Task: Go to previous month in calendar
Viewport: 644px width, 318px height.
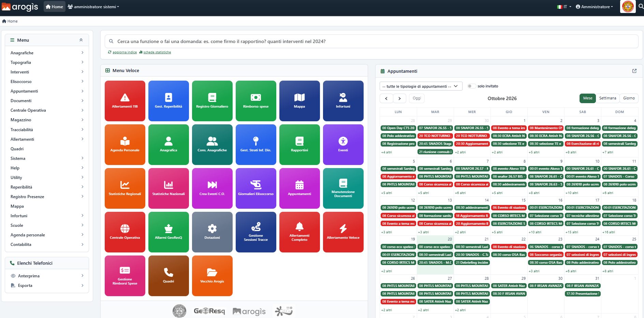Action: point(386,98)
